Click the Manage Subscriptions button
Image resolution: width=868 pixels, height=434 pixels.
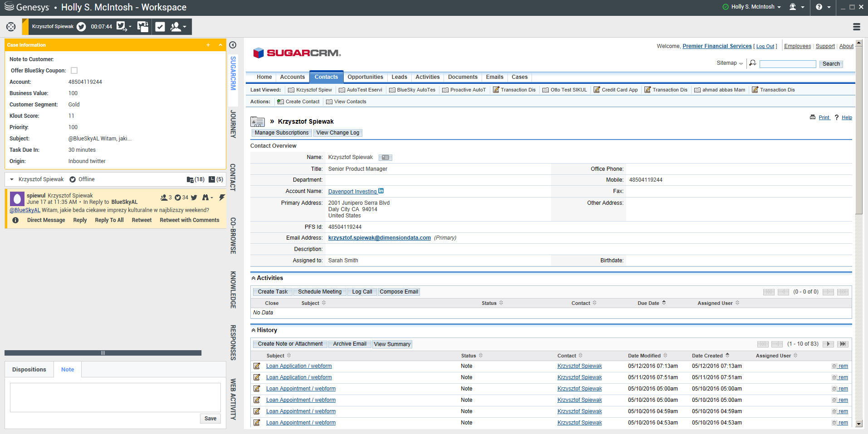282,133
